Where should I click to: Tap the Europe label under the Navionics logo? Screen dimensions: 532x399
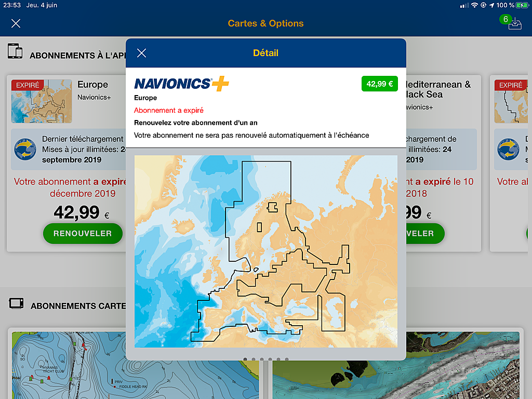145,98
